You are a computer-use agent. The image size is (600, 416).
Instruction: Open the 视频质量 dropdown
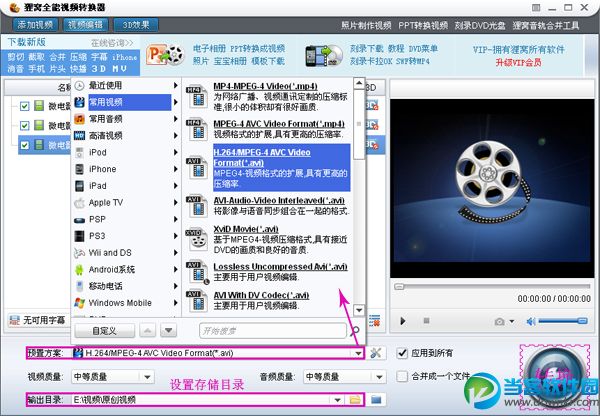(148, 377)
